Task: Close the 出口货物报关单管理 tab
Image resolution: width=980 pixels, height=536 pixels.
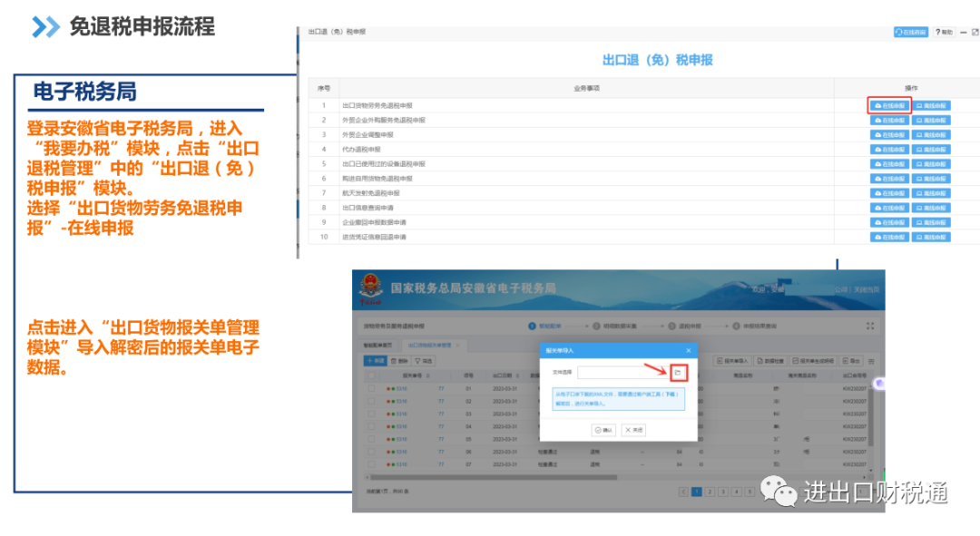Action: (457, 345)
